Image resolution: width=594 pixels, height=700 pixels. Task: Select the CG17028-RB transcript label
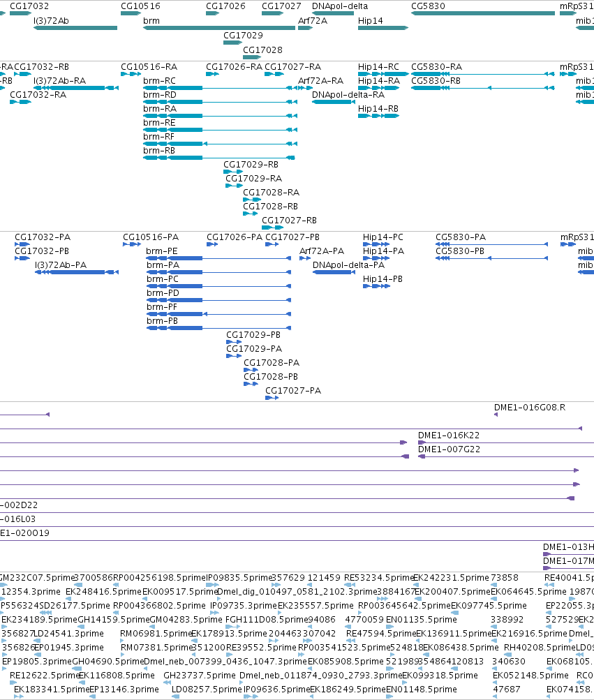[270, 207]
